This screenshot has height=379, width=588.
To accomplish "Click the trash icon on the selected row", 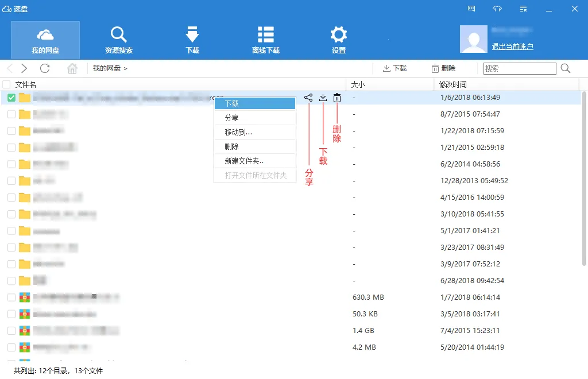I will click(x=337, y=98).
